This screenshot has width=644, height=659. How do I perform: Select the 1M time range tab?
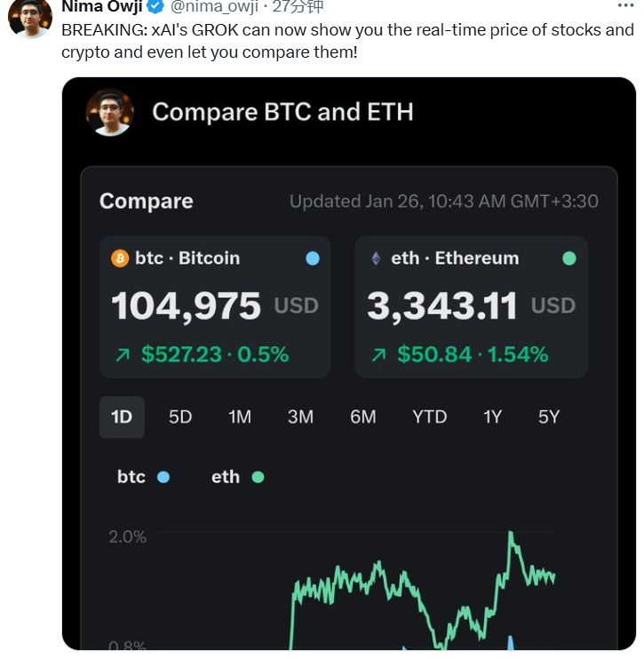(x=240, y=417)
